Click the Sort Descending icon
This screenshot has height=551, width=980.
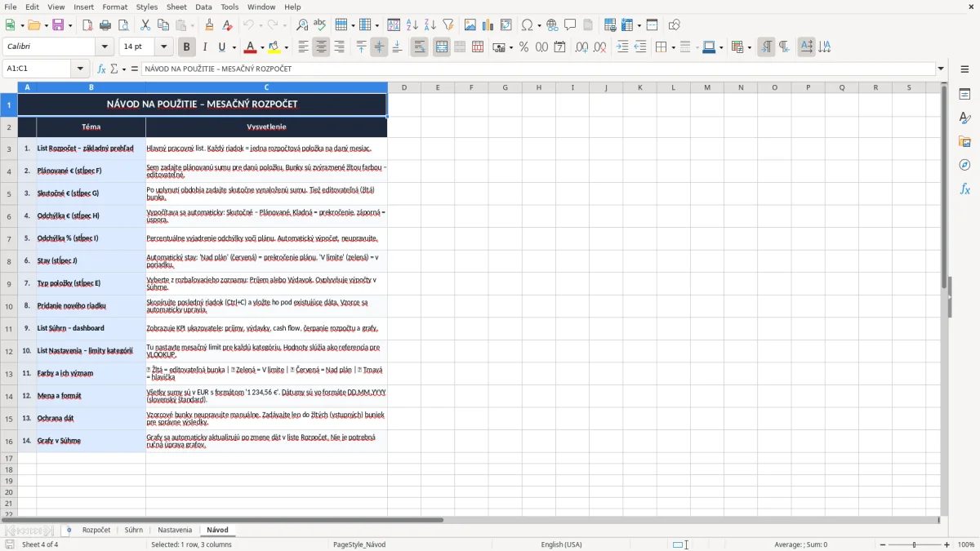(x=430, y=25)
